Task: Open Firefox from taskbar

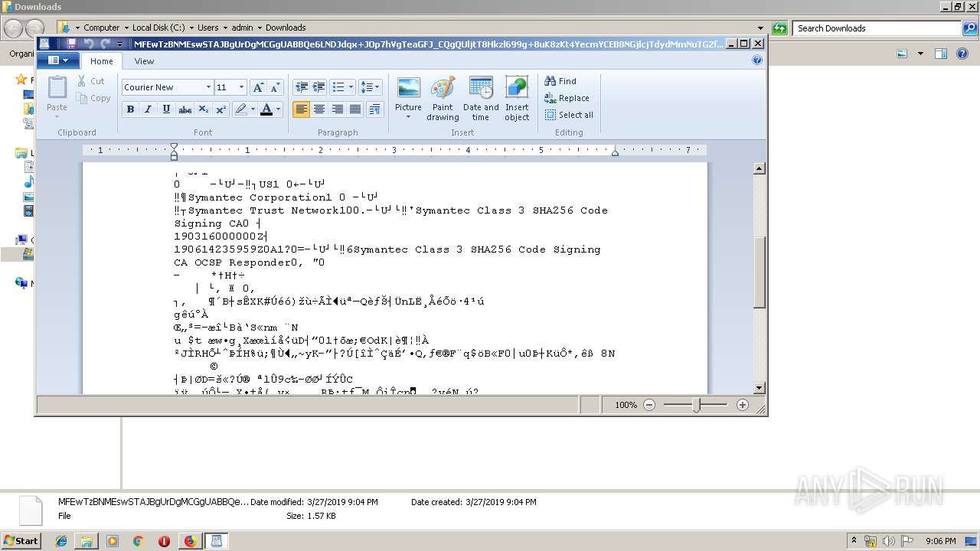Action: [x=190, y=541]
